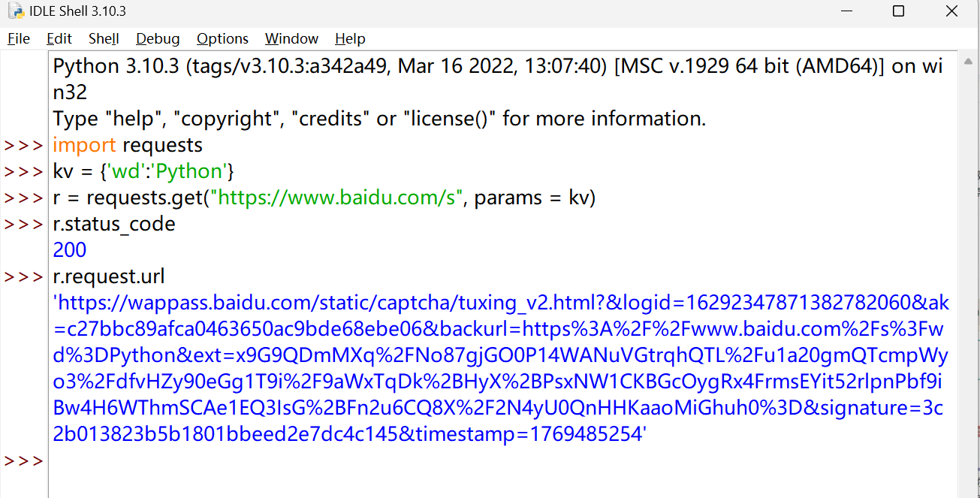Image resolution: width=980 pixels, height=498 pixels.
Task: Open the File menu
Action: click(x=19, y=38)
